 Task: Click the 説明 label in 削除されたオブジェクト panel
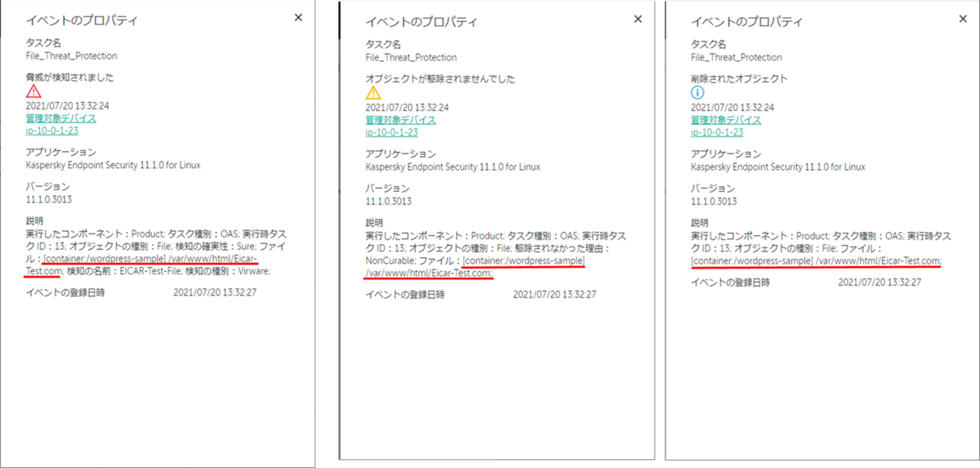point(701,223)
